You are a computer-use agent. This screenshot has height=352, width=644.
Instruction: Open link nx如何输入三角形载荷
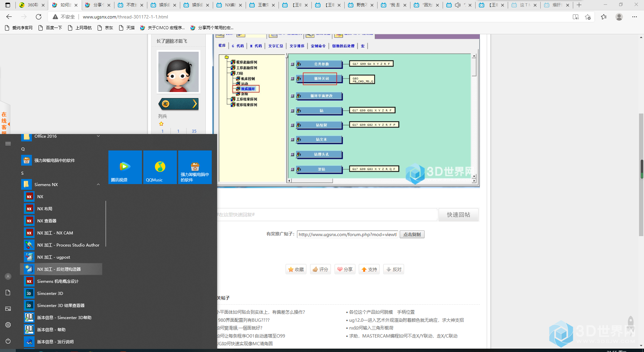371,328
